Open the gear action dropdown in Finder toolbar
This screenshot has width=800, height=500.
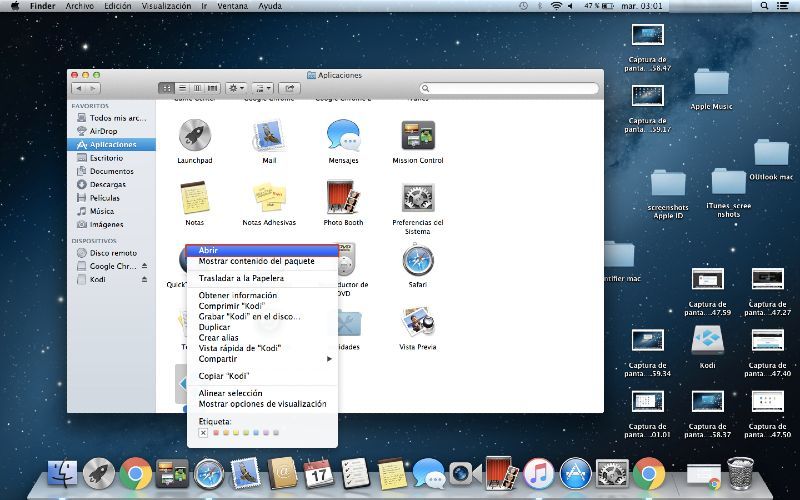[x=236, y=88]
